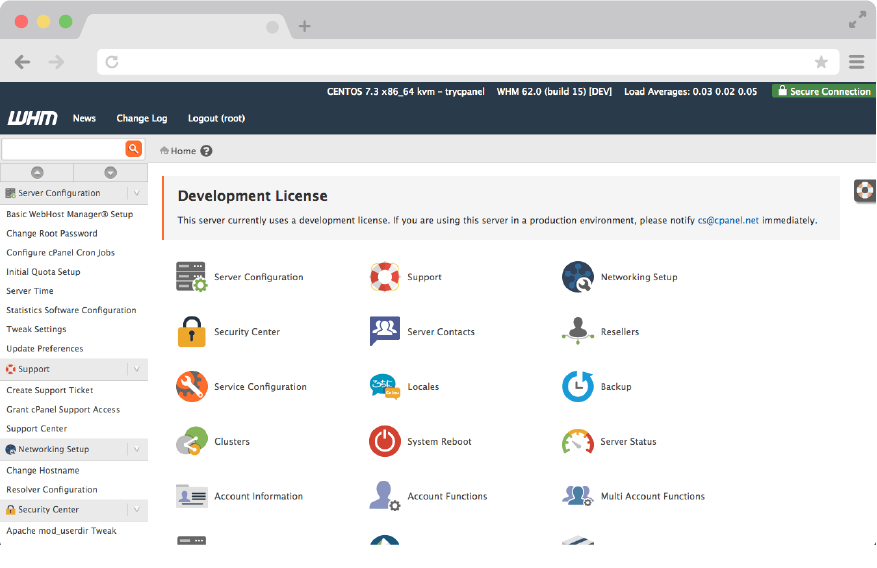Open the Locales icon

coord(385,386)
